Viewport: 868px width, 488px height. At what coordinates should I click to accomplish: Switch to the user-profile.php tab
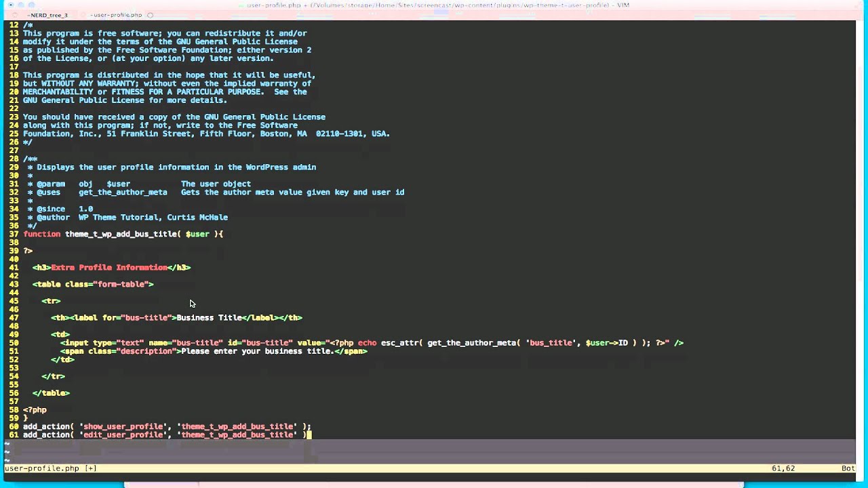[x=116, y=15]
